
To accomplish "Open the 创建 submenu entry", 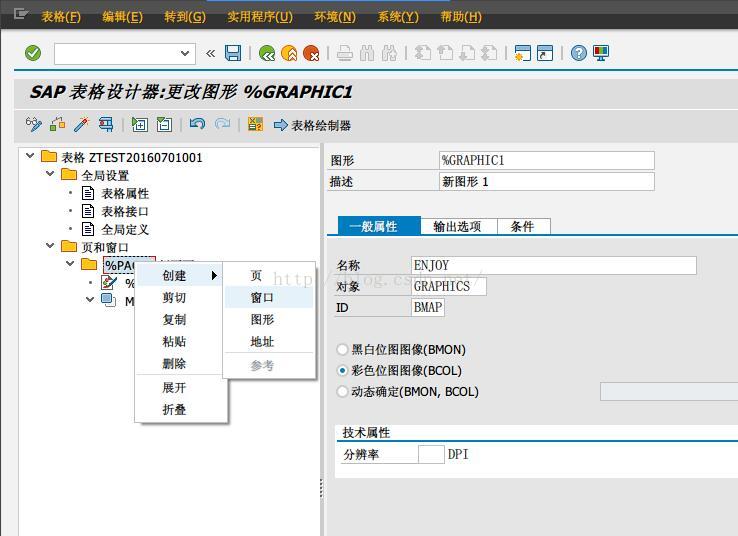I will coord(179,276).
